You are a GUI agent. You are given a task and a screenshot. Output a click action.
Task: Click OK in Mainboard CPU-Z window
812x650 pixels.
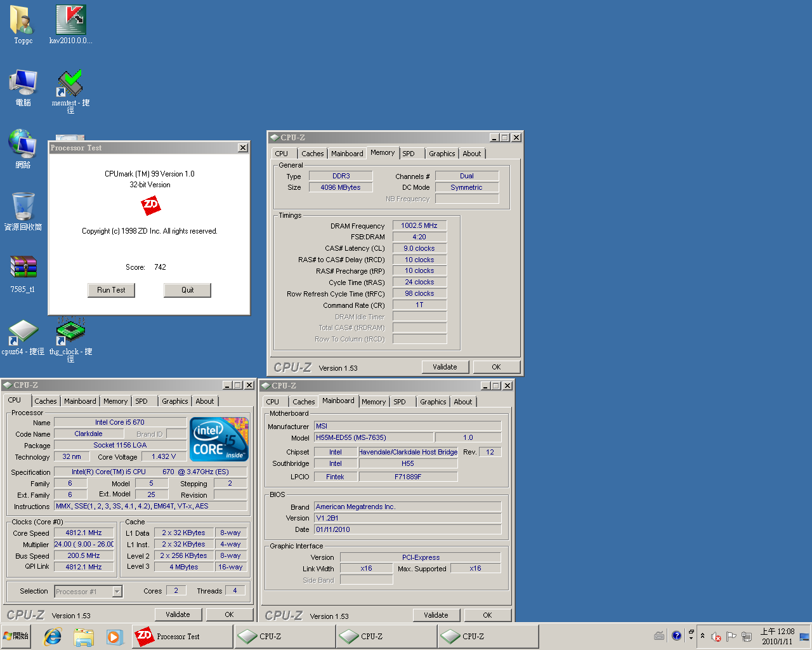pos(487,615)
